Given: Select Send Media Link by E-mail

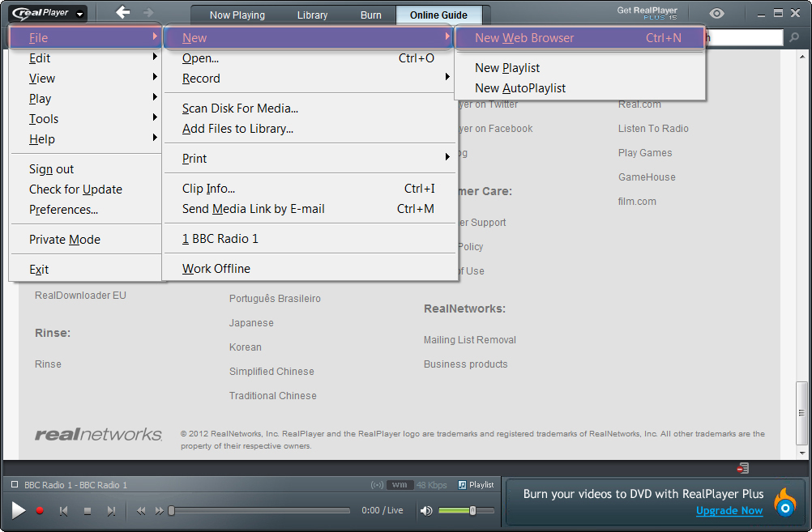Looking at the screenshot, I should (x=310, y=209).
